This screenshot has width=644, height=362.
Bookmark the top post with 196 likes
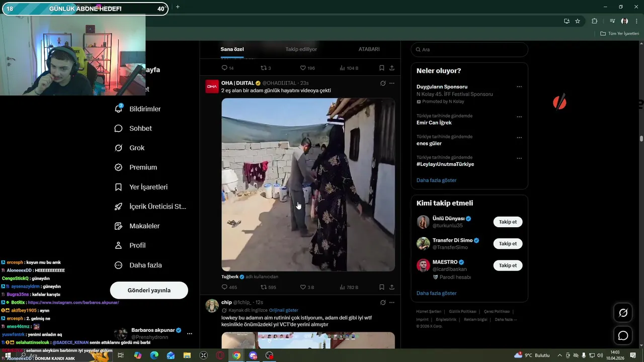point(382,68)
